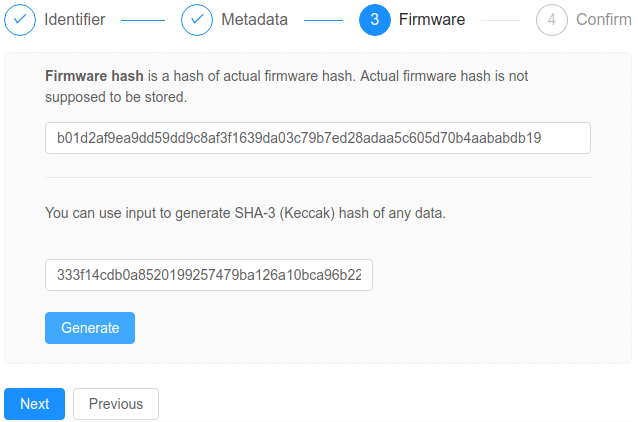638x422 pixels.
Task: Jump to the Confirm step label
Action: [x=603, y=19]
